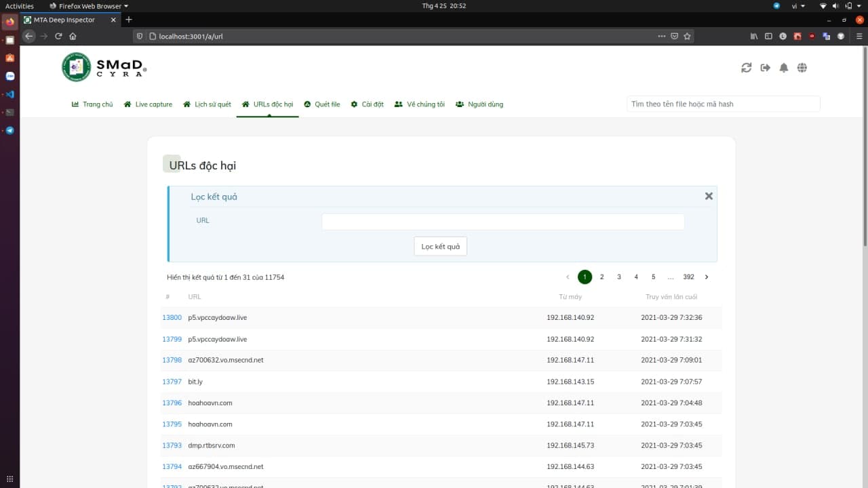The image size is (868, 488).
Task: Click the bit.ly URL cell
Action: point(195,382)
